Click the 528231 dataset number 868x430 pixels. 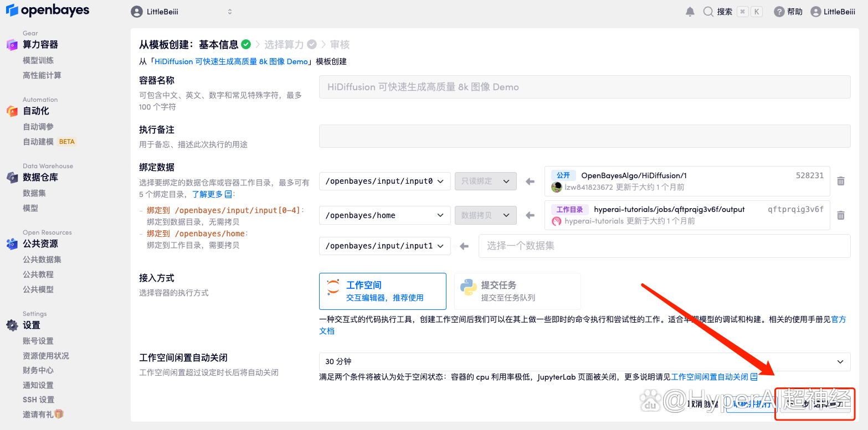pyautogui.click(x=810, y=175)
